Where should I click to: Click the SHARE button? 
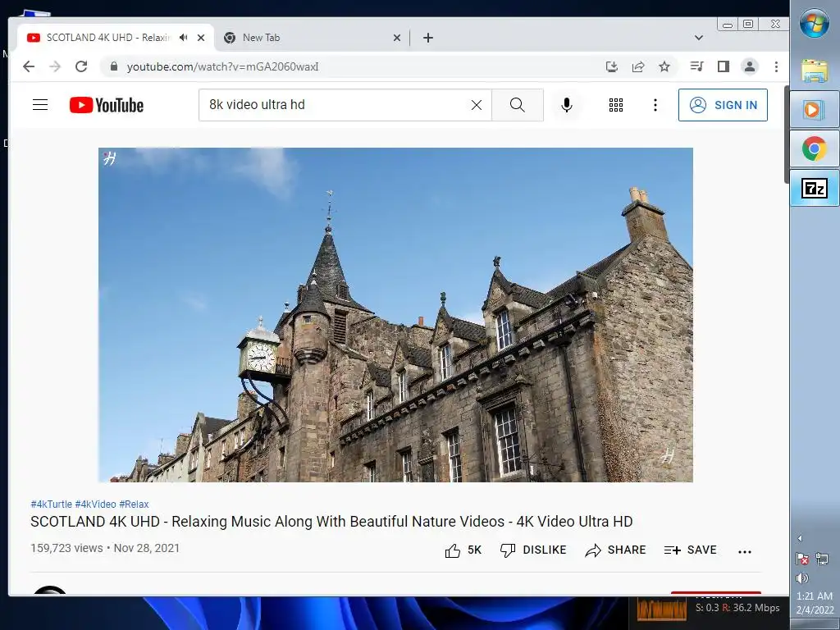tap(615, 550)
